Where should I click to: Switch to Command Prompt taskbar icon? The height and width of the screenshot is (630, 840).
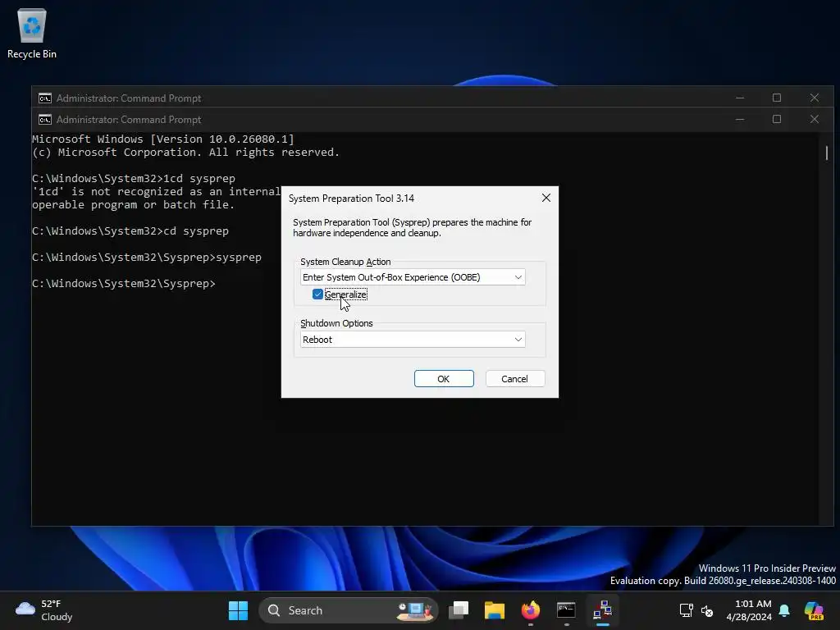566,610
